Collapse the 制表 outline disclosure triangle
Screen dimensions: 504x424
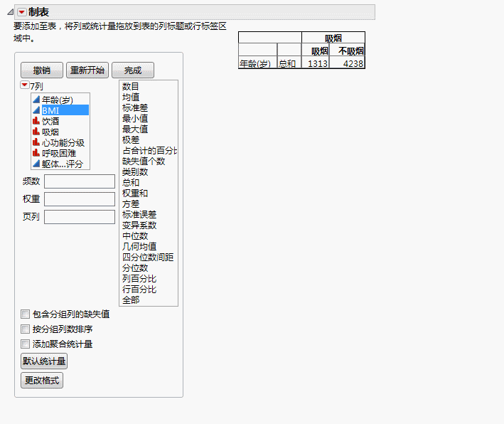coord(10,12)
